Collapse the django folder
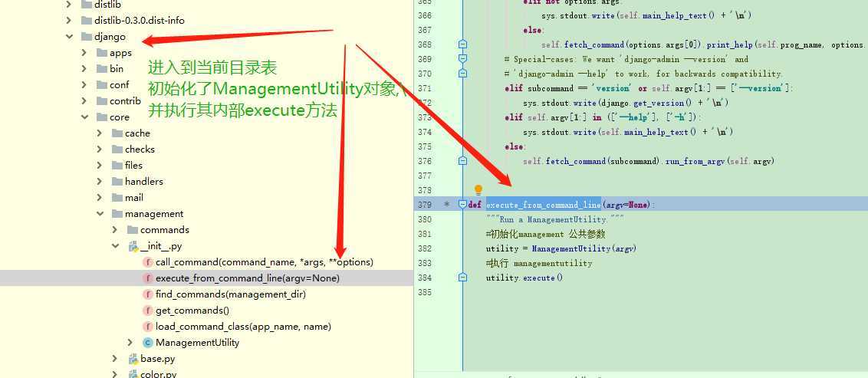Image resolution: width=868 pixels, height=378 pixels. coord(69,37)
